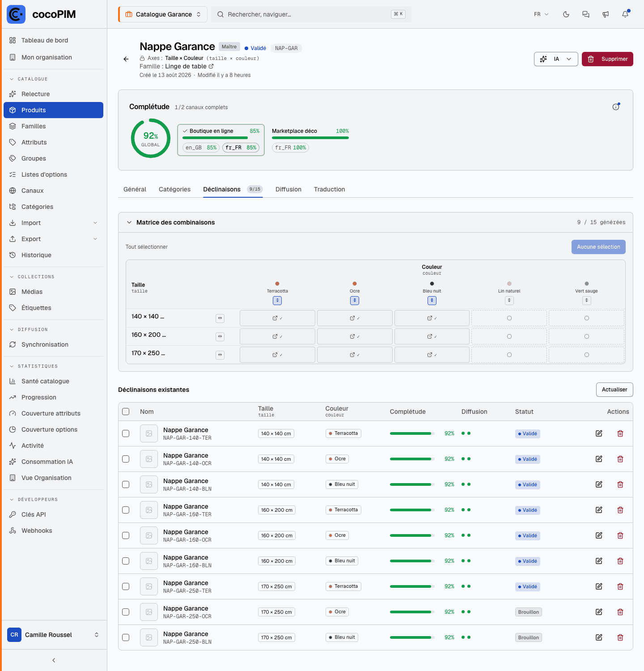Collapse the sidebar with the bottom chevron
The height and width of the screenshot is (671, 644).
pos(54,660)
